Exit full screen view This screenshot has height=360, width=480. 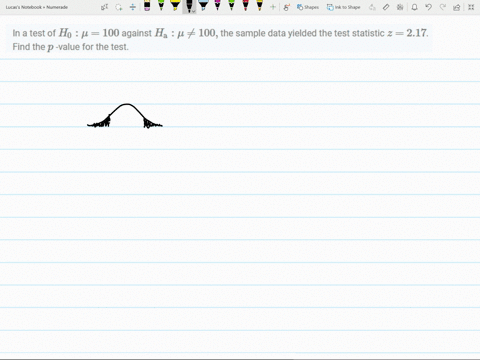pos(471,7)
